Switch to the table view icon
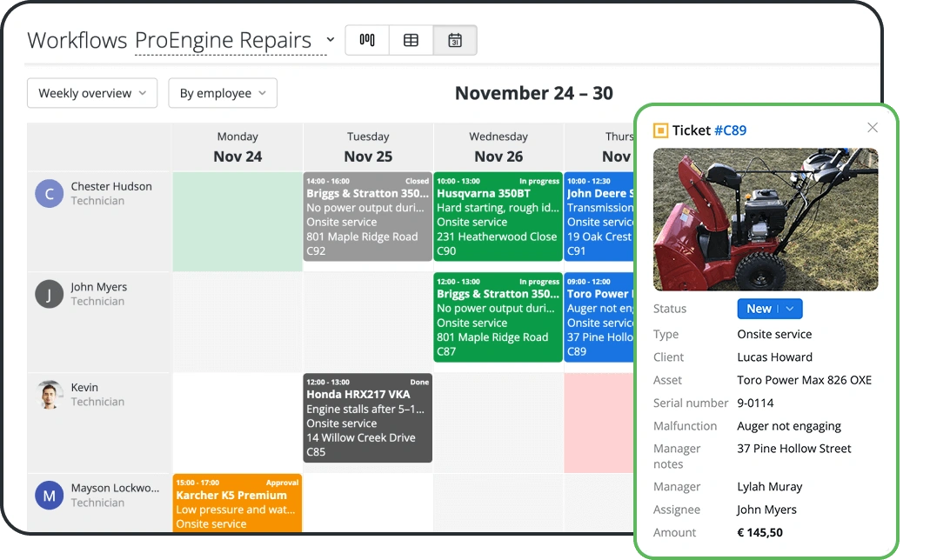The width and height of the screenshot is (950, 560). pos(411,40)
